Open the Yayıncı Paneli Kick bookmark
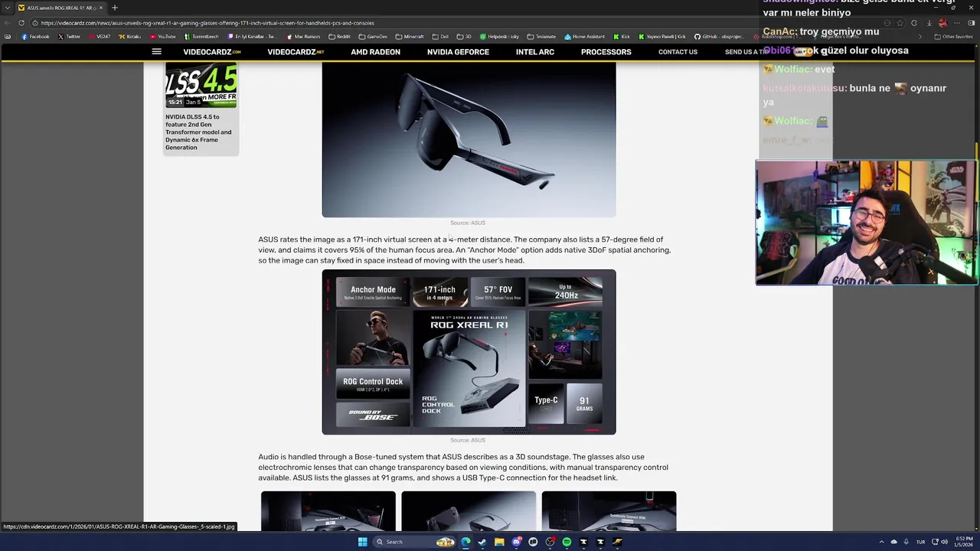 tap(662, 37)
